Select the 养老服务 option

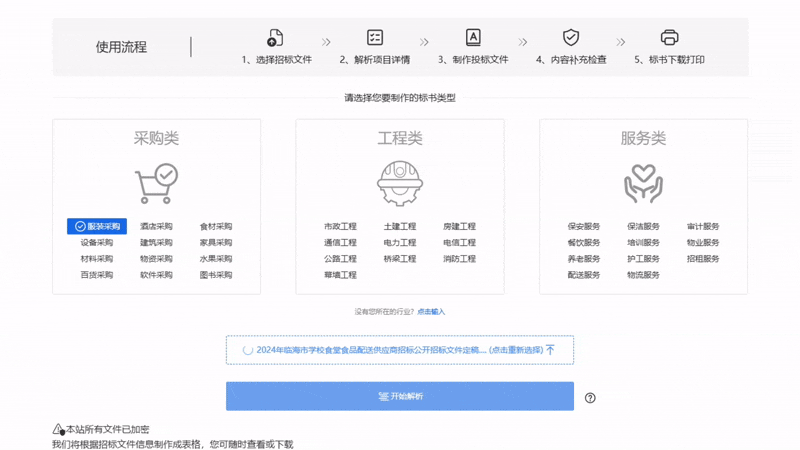(x=584, y=259)
